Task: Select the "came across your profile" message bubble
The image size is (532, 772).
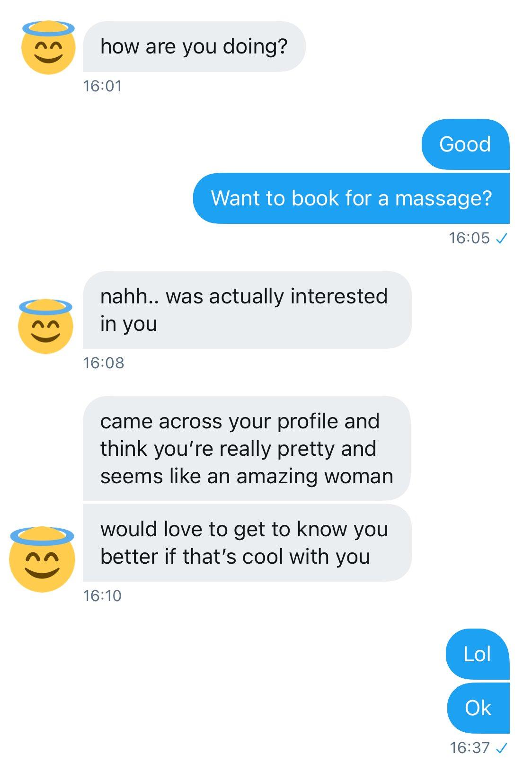Action: coord(246,448)
